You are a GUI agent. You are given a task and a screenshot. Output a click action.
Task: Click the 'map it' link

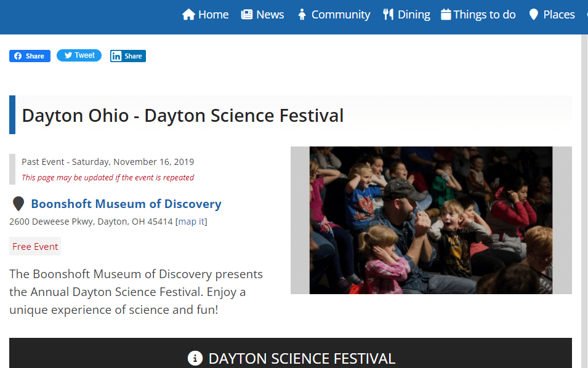[x=191, y=222]
